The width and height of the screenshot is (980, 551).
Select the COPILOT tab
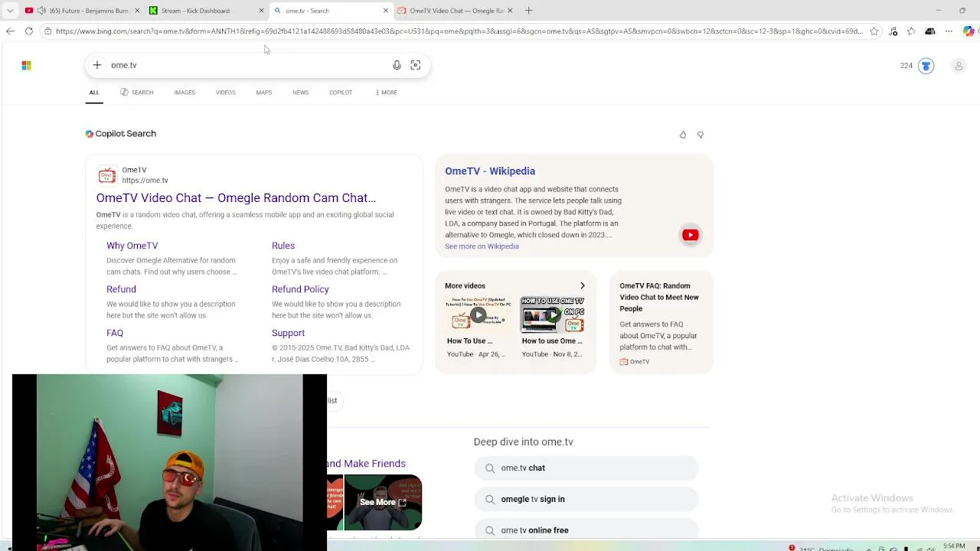[x=341, y=93]
